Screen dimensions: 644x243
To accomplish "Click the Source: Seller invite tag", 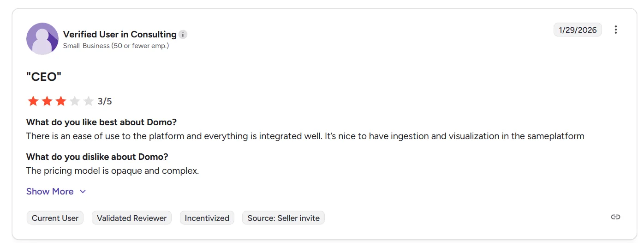I will pos(283,218).
